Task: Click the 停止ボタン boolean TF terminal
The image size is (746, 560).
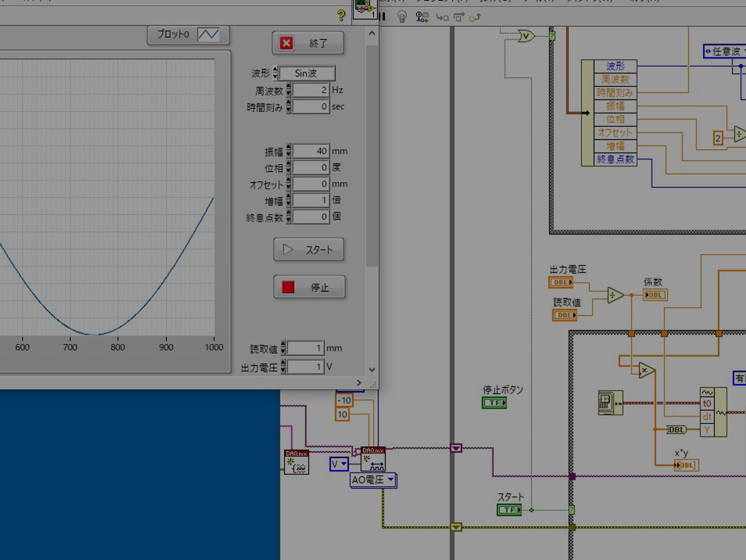Action: point(494,403)
